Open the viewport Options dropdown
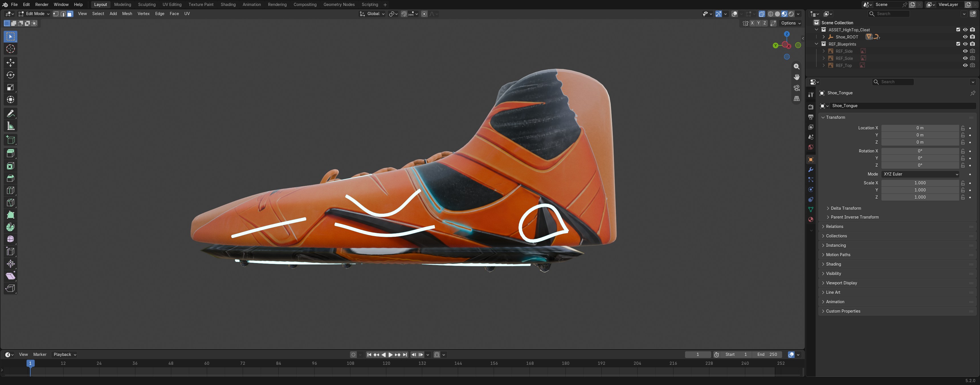Image resolution: width=980 pixels, height=385 pixels. pyautogui.click(x=791, y=23)
